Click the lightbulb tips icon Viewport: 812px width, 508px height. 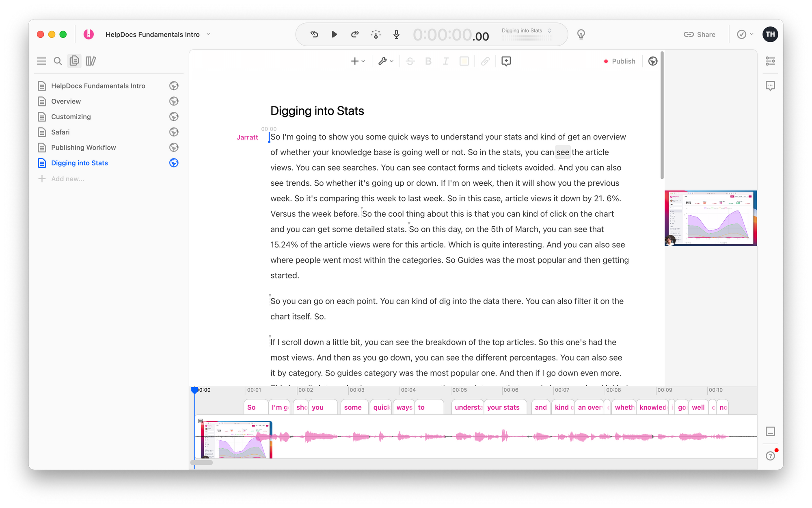(x=581, y=35)
